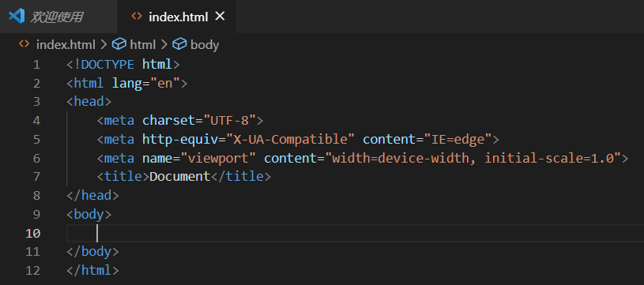Image resolution: width=644 pixels, height=285 pixels.
Task: Click the VS Code logo icon on Welcome tab
Action: click(x=17, y=17)
